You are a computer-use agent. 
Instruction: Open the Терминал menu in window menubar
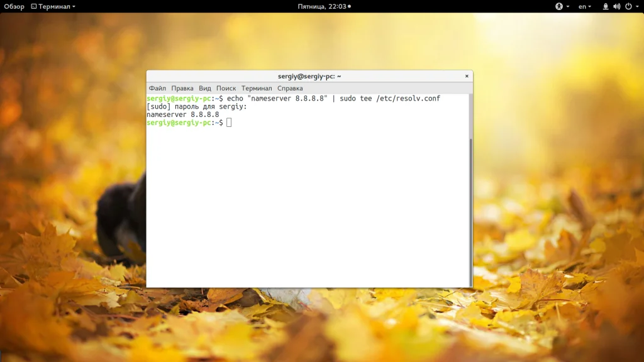[x=257, y=89]
